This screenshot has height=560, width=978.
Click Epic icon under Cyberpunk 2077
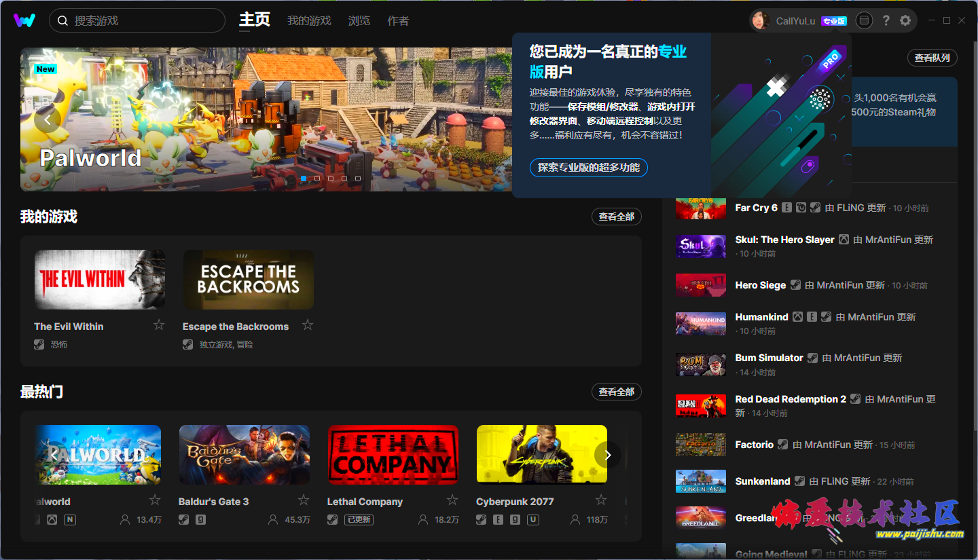499,520
